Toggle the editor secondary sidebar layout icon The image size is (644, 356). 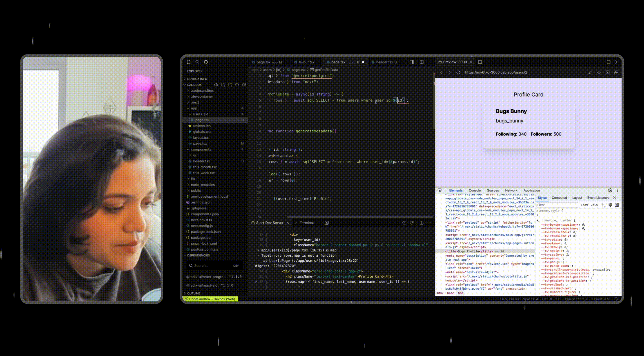[411, 62]
